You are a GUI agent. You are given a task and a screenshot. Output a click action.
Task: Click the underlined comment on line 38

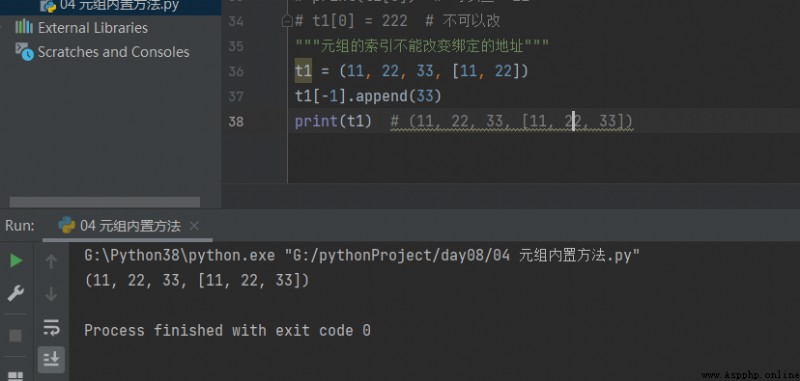coord(512,122)
